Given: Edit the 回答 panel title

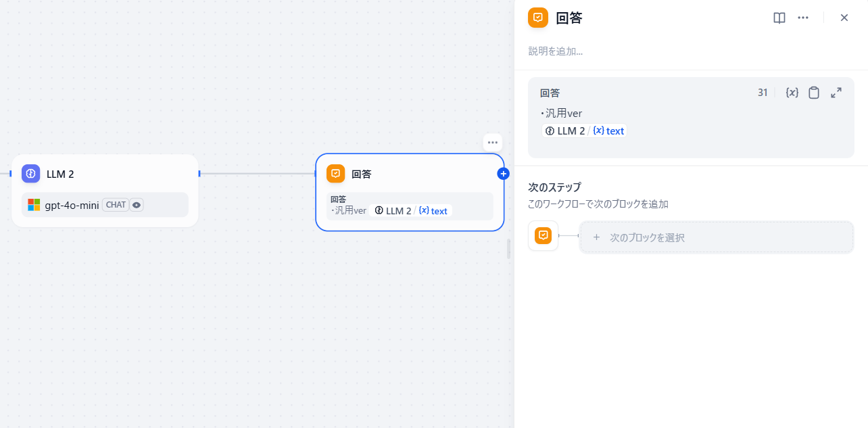Looking at the screenshot, I should (x=569, y=18).
